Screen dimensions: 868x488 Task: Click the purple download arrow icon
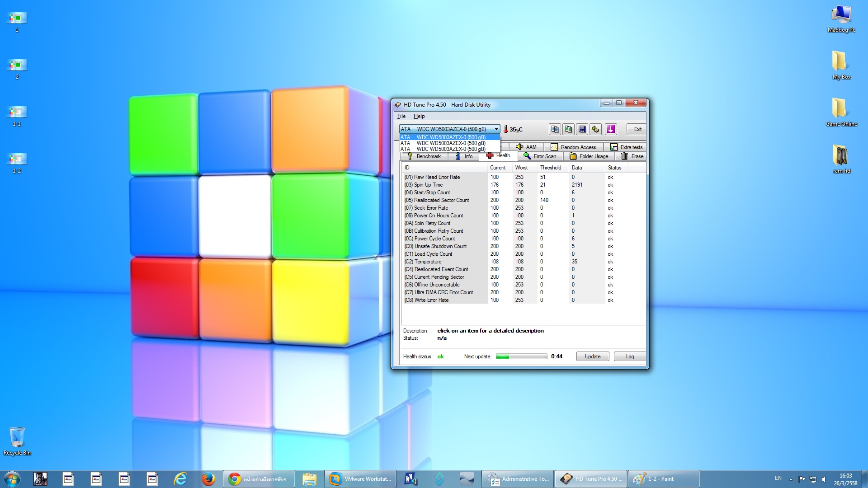[611, 129]
